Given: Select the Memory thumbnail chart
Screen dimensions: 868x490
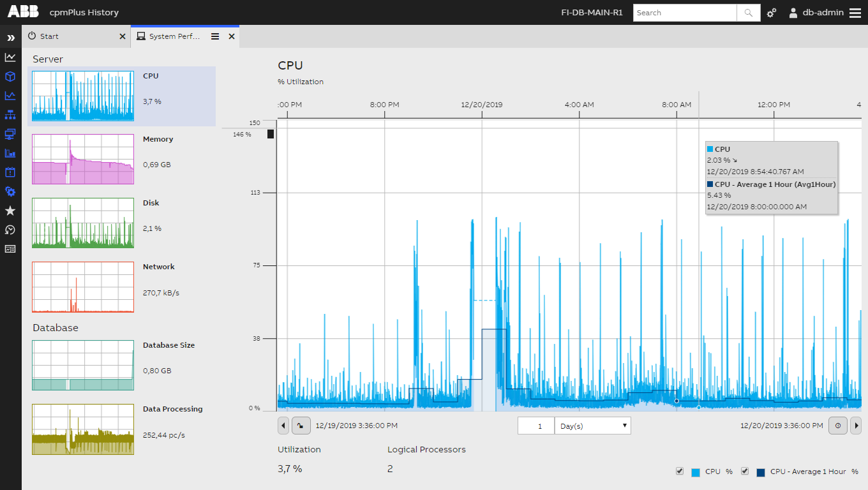Looking at the screenshot, I should 83,159.
